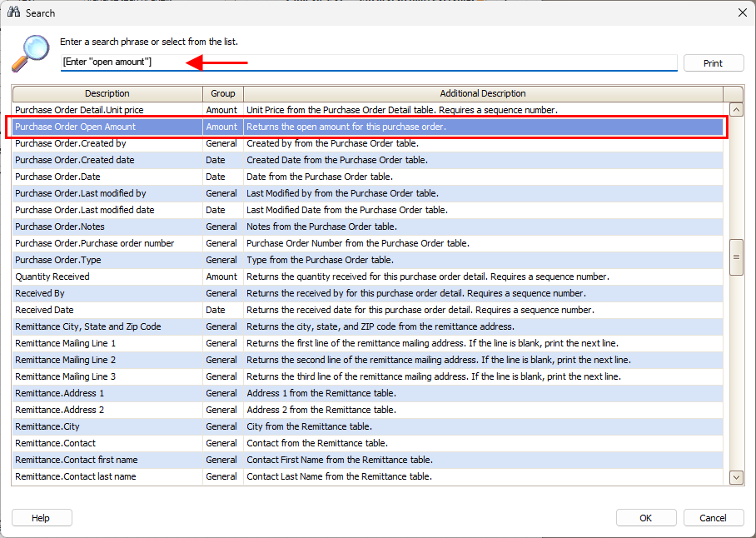Select the Purchase Order.Purchase order number row
The image size is (756, 538).
pos(368,243)
